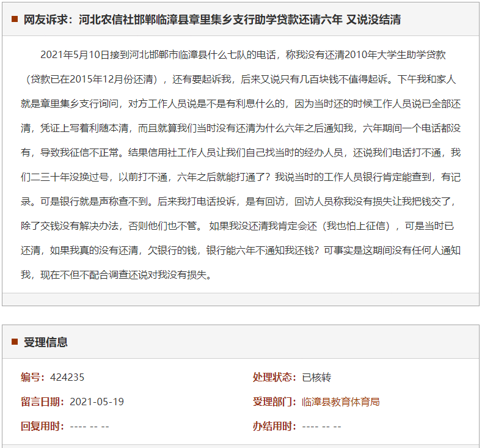Click the 办结用时 label
The image size is (482, 448).
[x=274, y=426]
